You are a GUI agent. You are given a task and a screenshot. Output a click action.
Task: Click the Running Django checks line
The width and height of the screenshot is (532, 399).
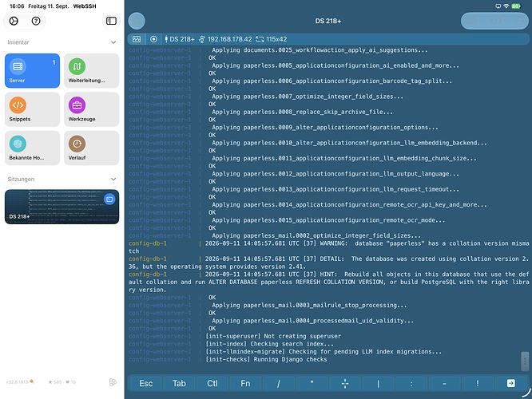[266, 359]
